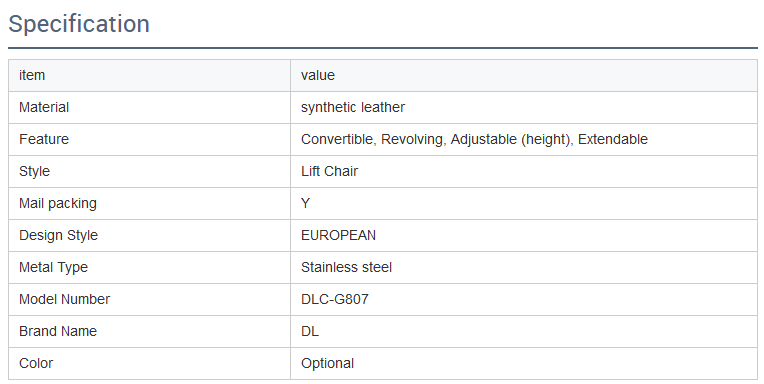Click the Feature row label
The height and width of the screenshot is (384, 764).
coord(44,139)
